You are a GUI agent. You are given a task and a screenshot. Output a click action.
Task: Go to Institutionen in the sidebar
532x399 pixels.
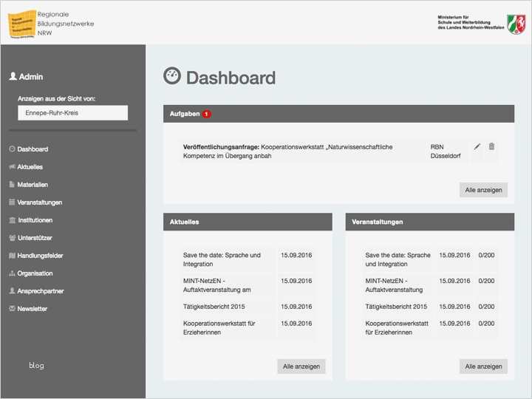[x=35, y=220]
